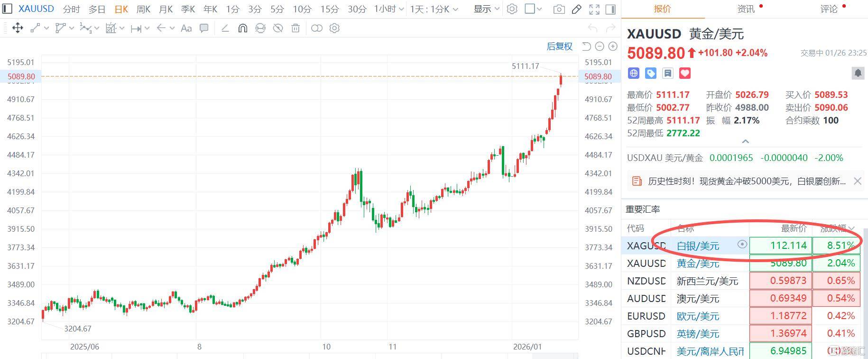Toggle the right side panel
Screen dimensions: 868x359
point(611,9)
